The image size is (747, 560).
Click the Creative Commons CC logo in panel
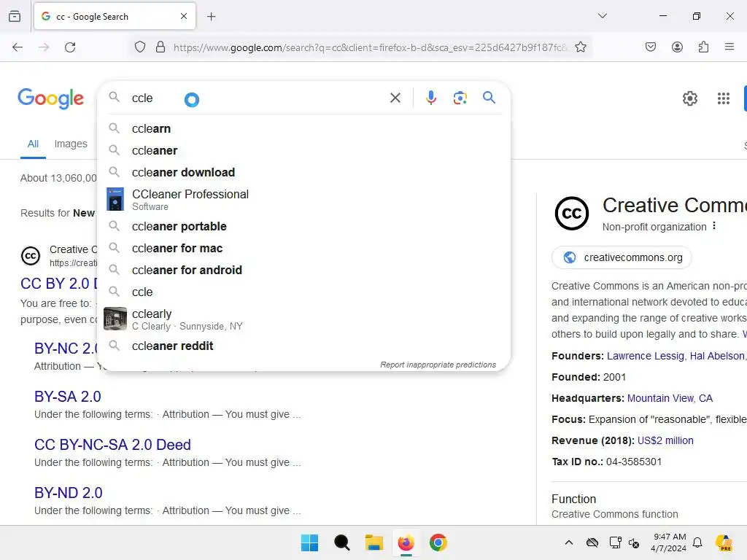click(x=572, y=213)
